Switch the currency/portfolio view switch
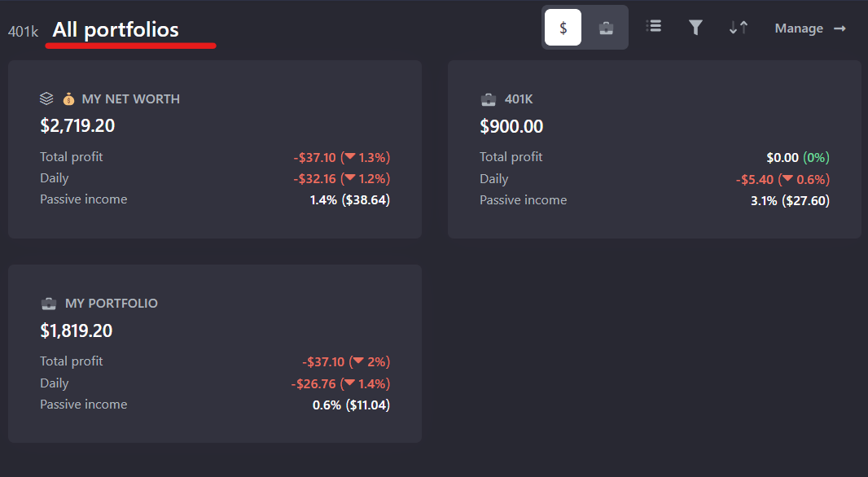The width and height of the screenshot is (868, 477). (584, 27)
